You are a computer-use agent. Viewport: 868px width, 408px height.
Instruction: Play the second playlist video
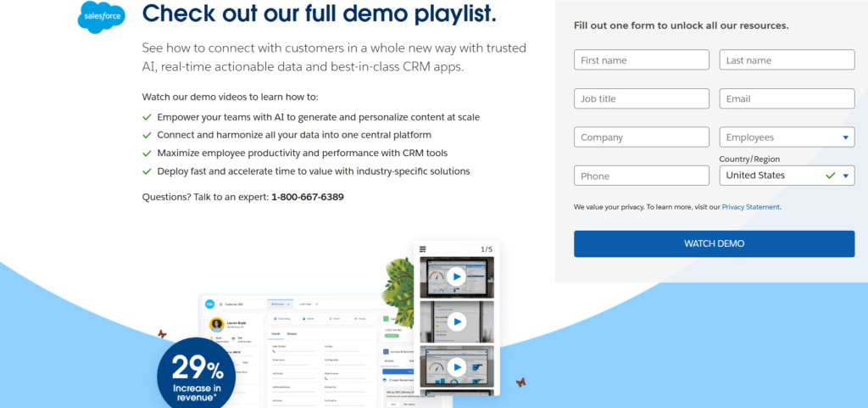tap(456, 321)
